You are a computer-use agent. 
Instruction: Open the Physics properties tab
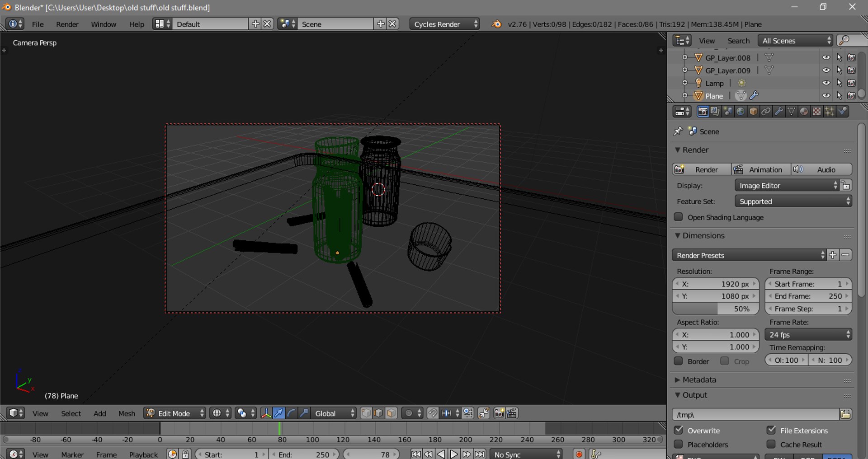(842, 111)
